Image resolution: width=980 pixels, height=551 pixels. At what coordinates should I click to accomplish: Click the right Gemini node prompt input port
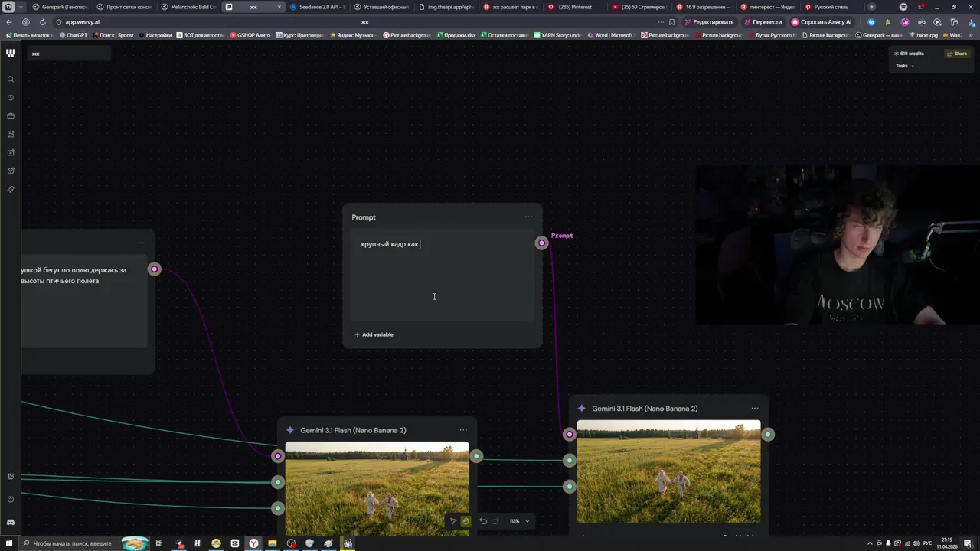coord(569,435)
